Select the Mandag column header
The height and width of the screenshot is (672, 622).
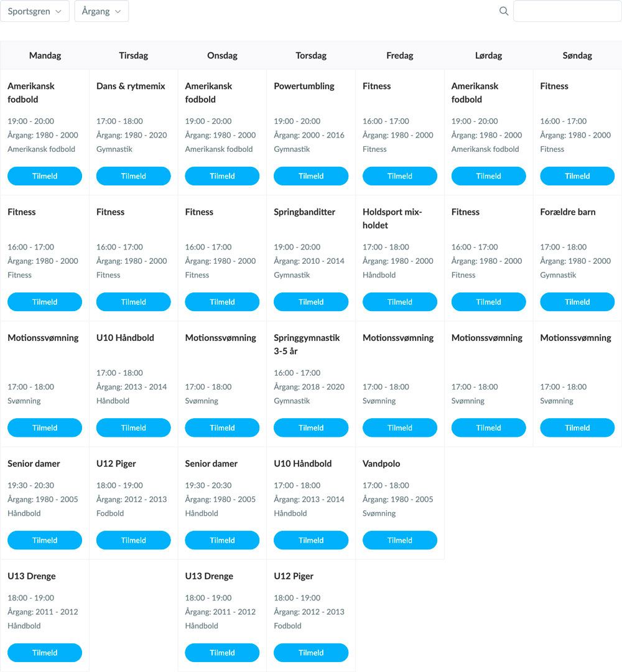click(45, 55)
